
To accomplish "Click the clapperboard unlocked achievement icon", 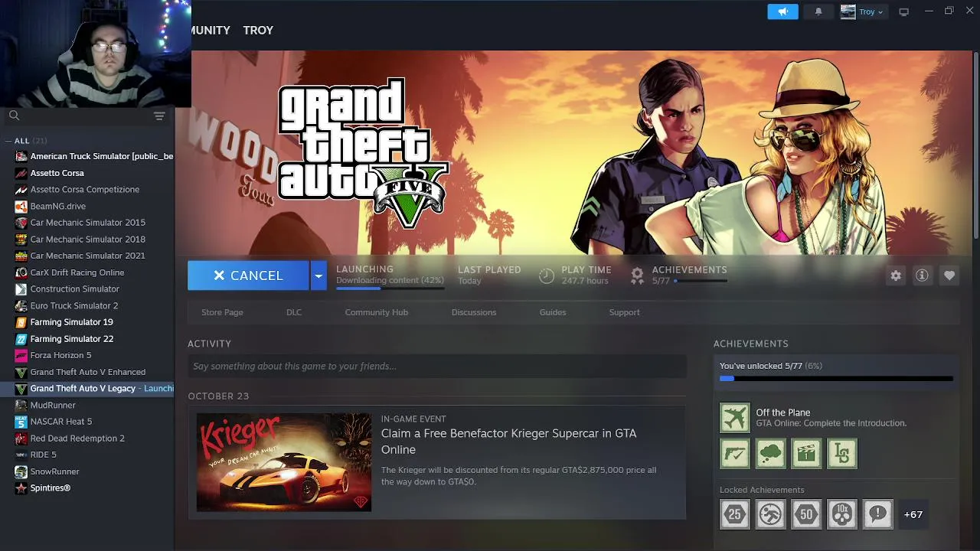I will [x=806, y=454].
